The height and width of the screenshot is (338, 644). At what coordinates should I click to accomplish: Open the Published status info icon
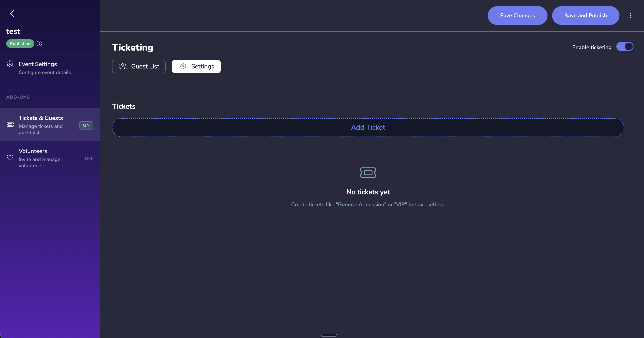click(39, 43)
